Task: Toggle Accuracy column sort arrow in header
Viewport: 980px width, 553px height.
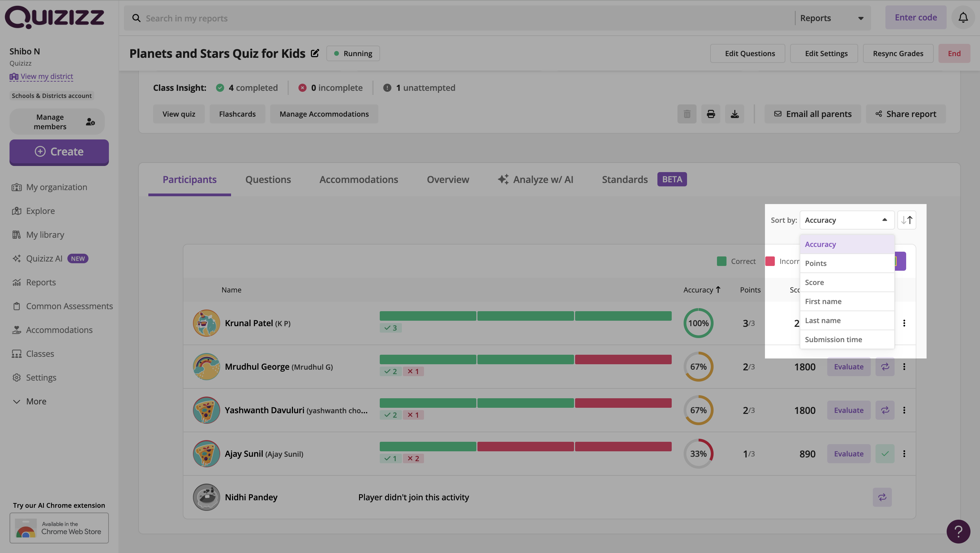Action: point(718,289)
